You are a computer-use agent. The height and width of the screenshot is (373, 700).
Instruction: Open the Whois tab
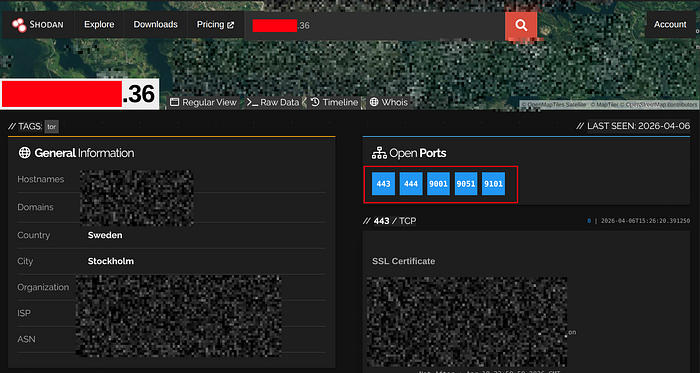coord(388,103)
